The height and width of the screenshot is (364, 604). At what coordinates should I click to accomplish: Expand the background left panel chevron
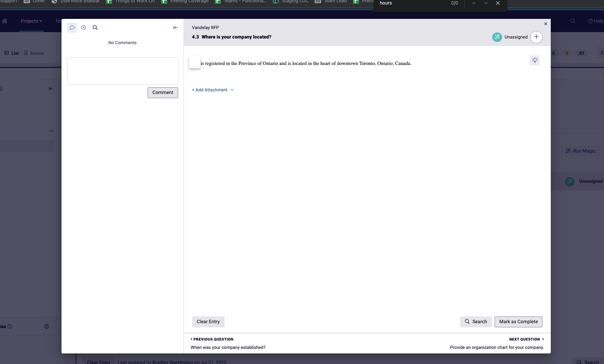(51, 131)
